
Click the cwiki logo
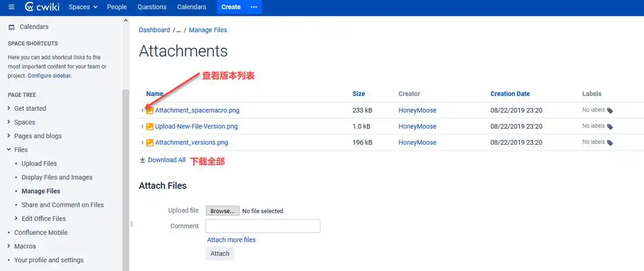(x=42, y=7)
